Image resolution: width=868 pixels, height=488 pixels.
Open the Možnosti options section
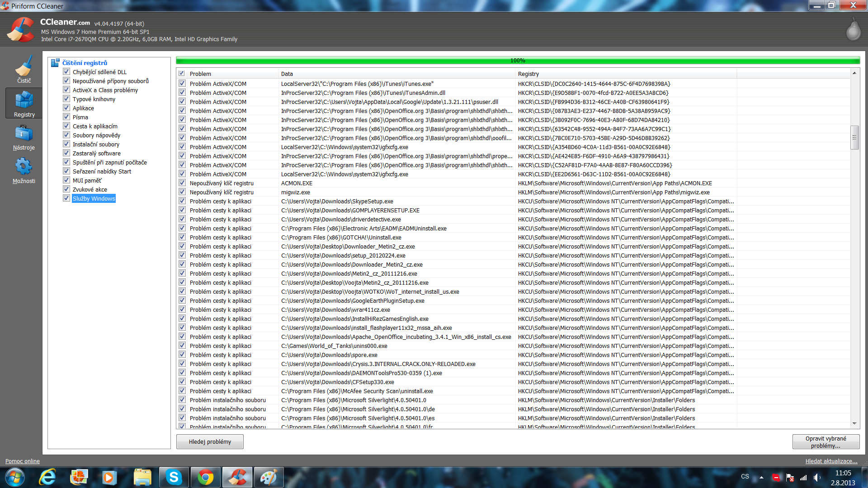[x=24, y=170]
